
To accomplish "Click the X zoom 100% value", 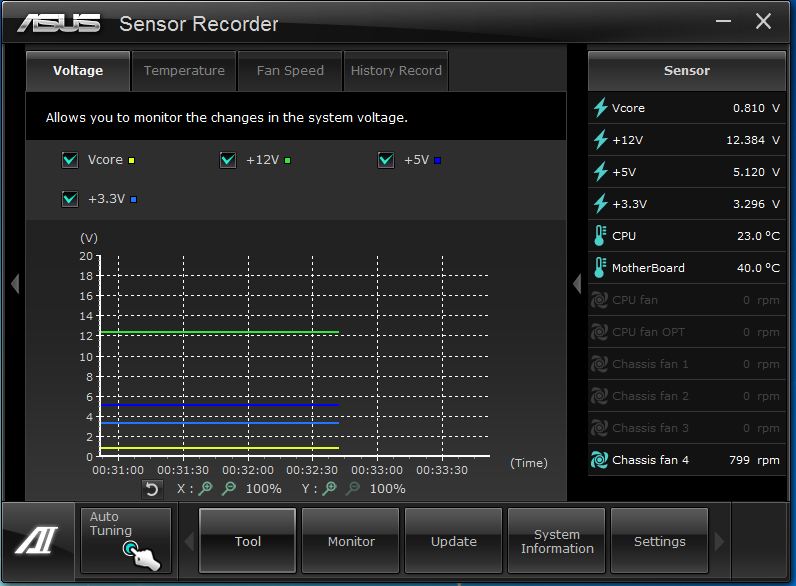I will click(x=263, y=489).
